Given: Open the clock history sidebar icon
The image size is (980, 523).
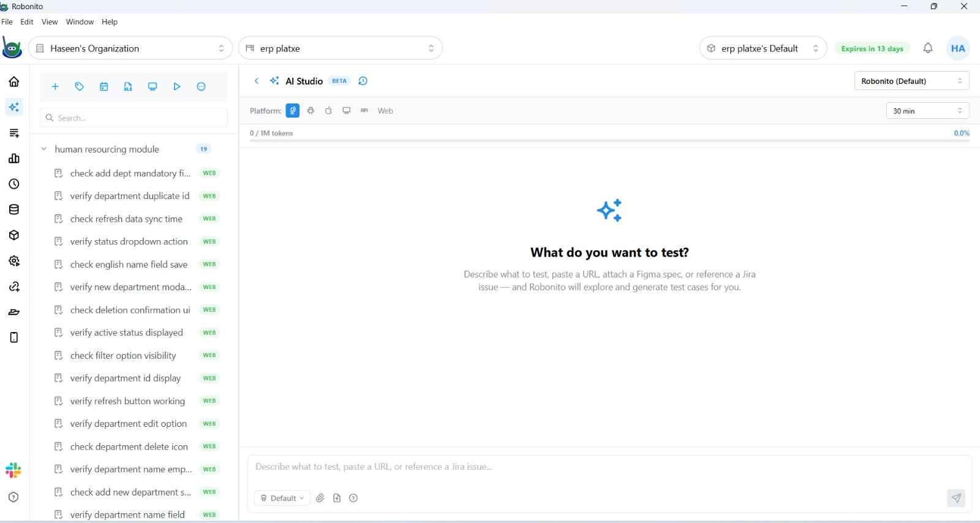Looking at the screenshot, I should point(14,184).
